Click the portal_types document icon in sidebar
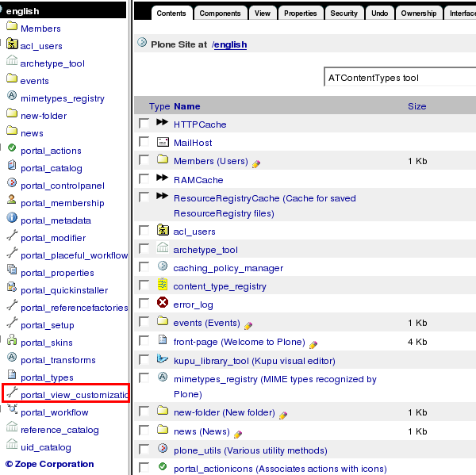The image size is (476, 475). click(12, 374)
